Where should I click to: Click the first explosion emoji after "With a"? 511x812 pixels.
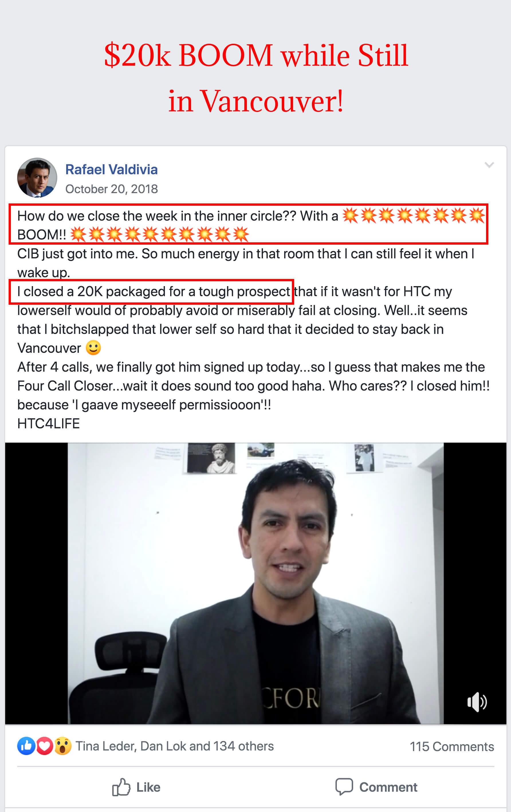pos(350,216)
